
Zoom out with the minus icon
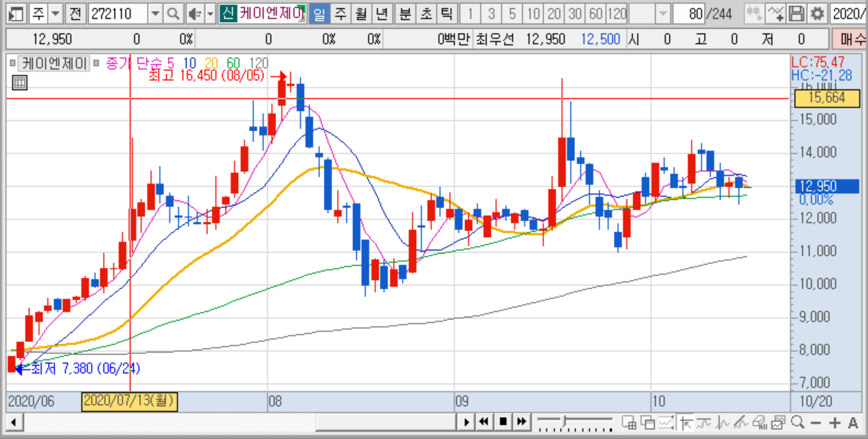tap(815, 423)
